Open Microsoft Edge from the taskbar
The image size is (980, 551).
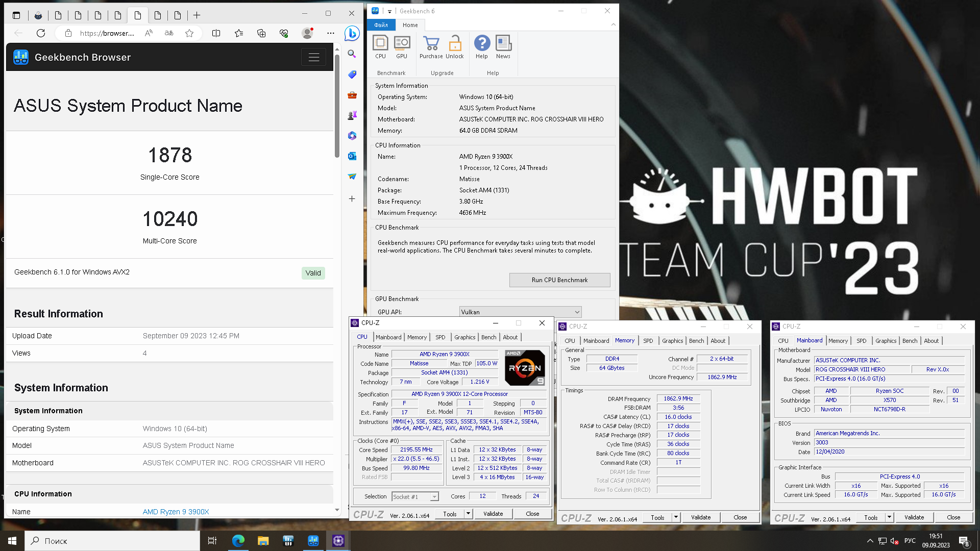point(238,541)
